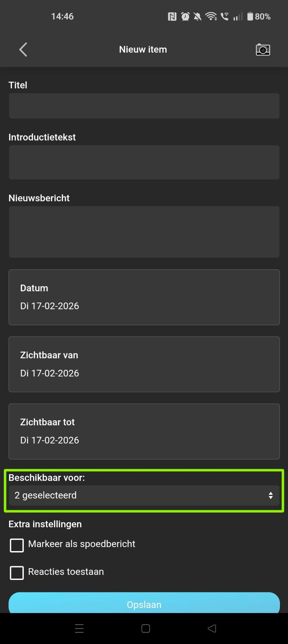The width and height of the screenshot is (288, 644).
Task: Tap the muted notifications bell icon
Action: (198, 16)
